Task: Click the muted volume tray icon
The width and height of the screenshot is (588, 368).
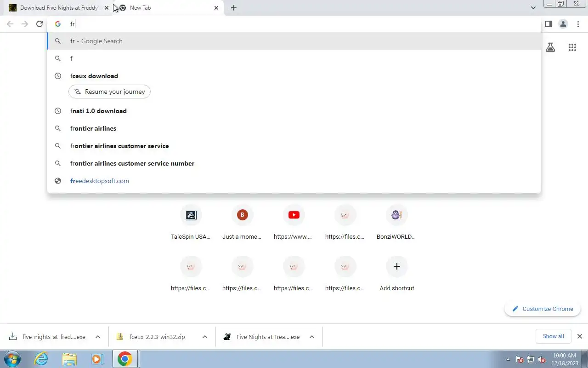Action: pos(542,359)
